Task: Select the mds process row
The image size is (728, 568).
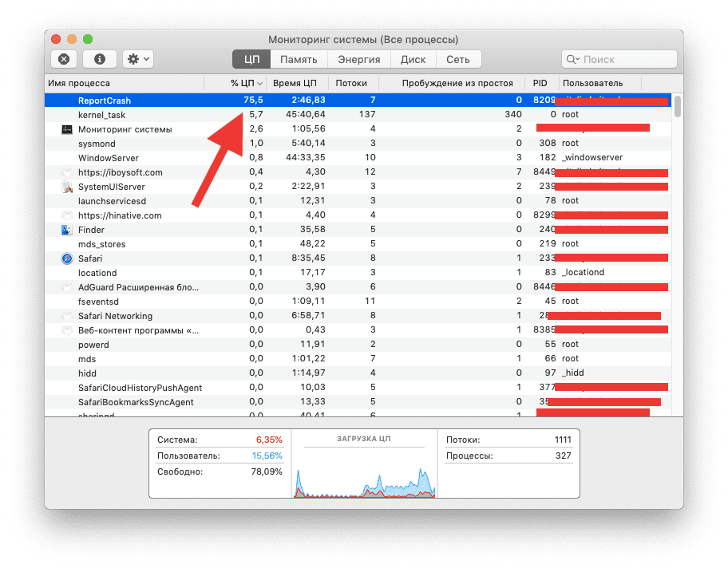Action: (x=358, y=359)
